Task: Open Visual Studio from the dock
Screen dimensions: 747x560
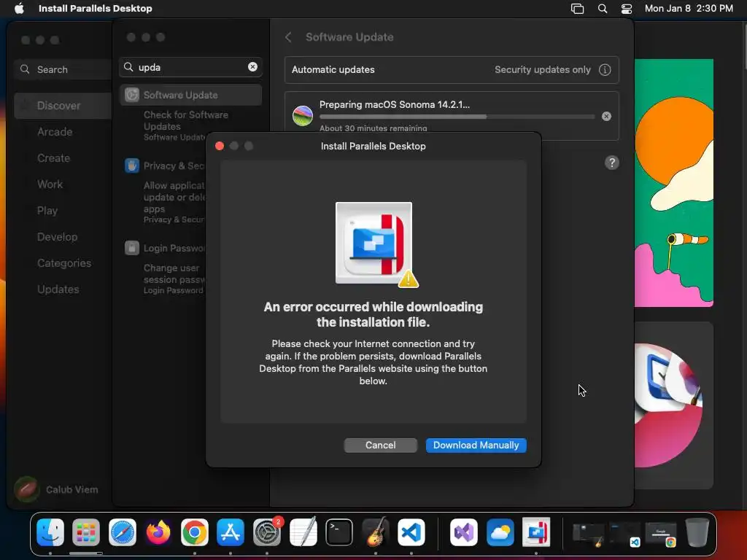Action: click(463, 532)
